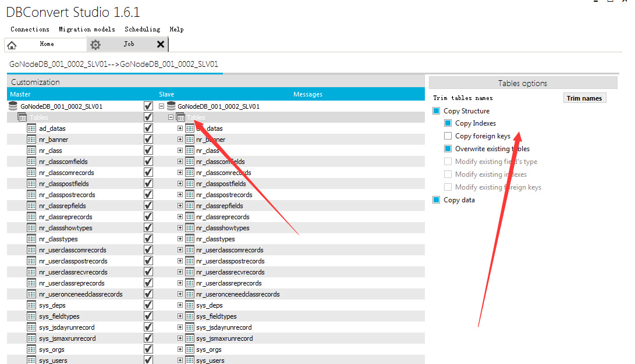Uncheck the sys_deps table checkbox
This screenshot has width=635, height=364.
pyautogui.click(x=148, y=305)
